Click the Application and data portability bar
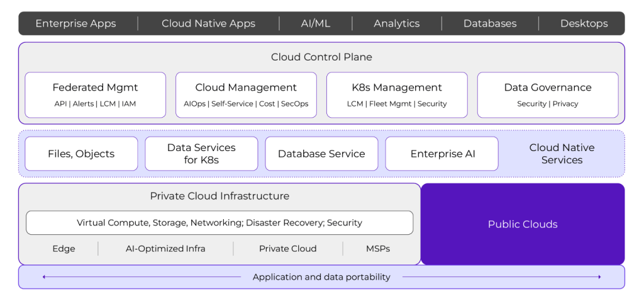Screen dimensions: 644x301 (321, 277)
